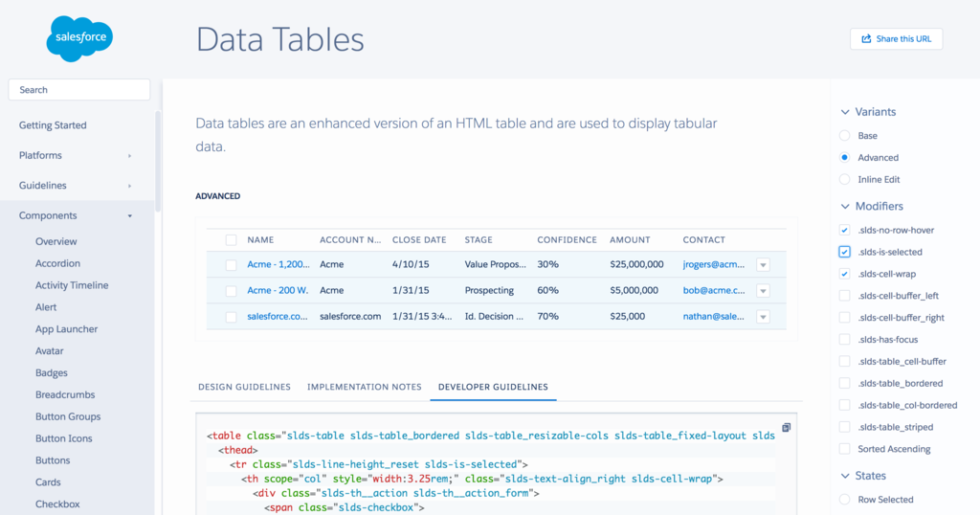Switch to the Implementation Notes tab
This screenshot has height=515, width=980.
click(x=365, y=387)
